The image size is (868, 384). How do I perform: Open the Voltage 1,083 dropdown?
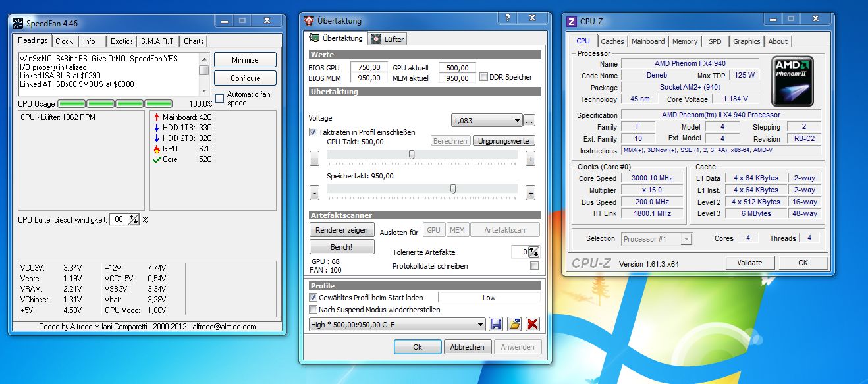pos(487,121)
